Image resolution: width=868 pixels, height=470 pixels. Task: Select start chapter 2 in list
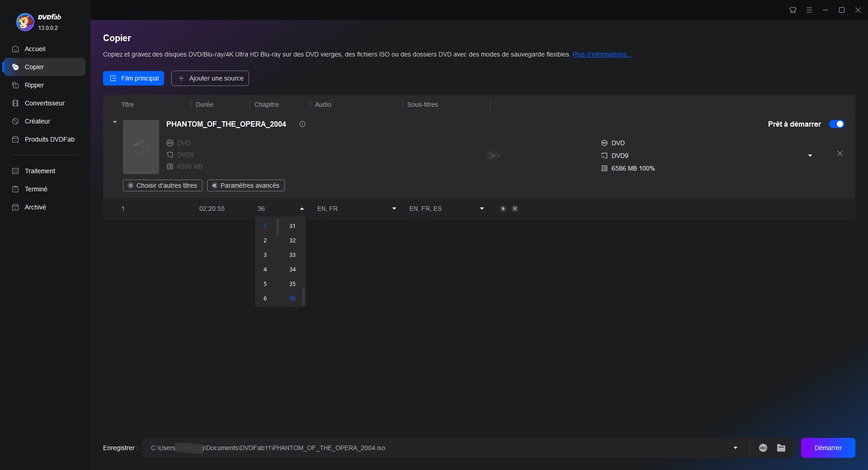(265, 241)
